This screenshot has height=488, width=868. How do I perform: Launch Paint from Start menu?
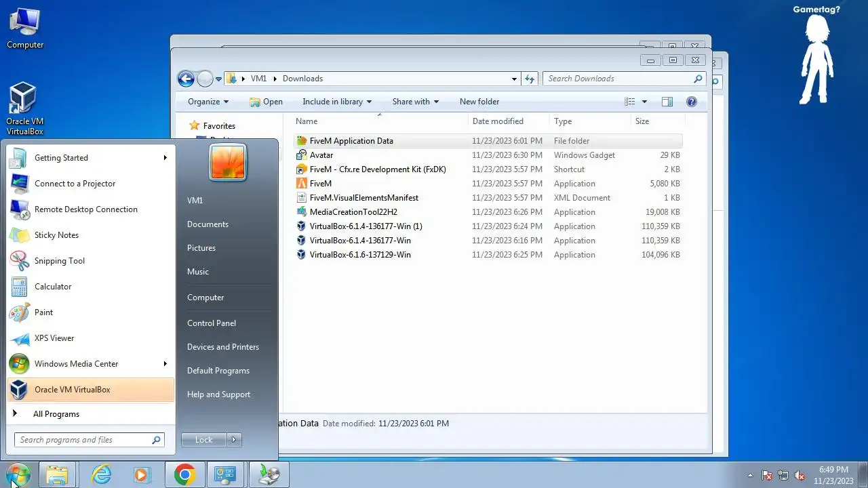click(x=90, y=312)
